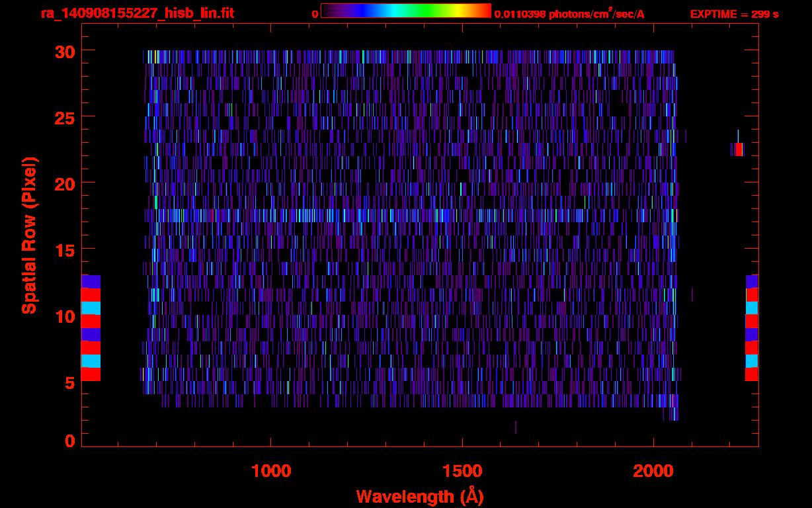Click the small red marker near row 22
This screenshot has height=508, width=812.
click(x=739, y=149)
